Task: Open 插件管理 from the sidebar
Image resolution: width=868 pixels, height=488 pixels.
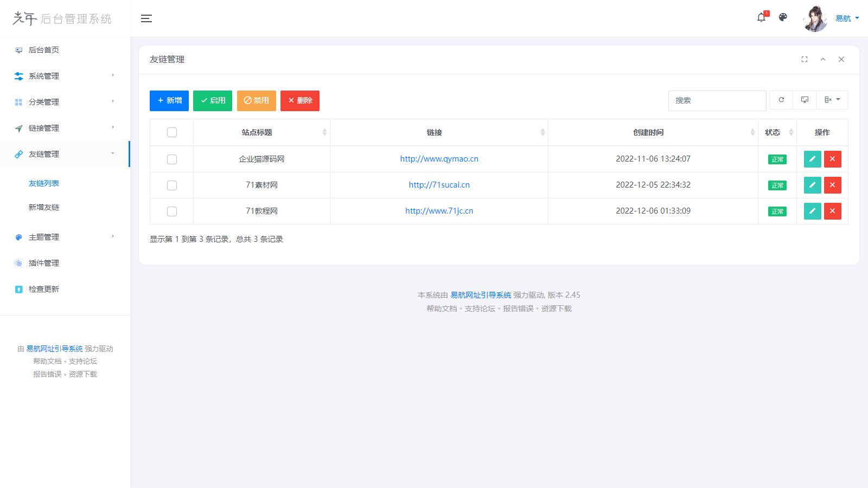Action: [44, 263]
